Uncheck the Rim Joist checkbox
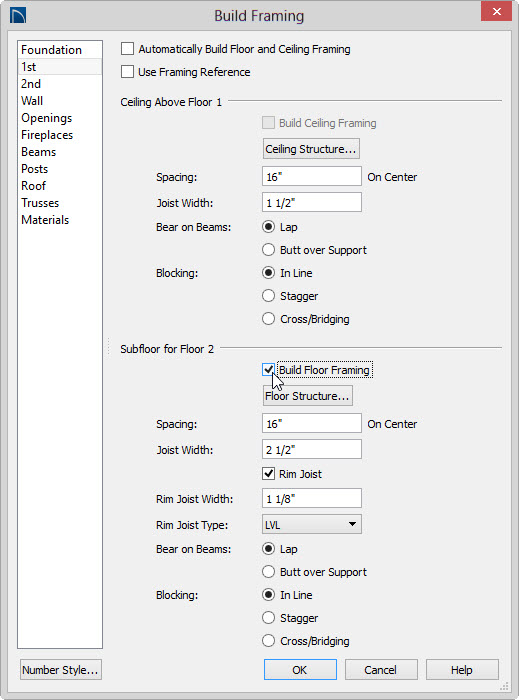519x700 pixels. point(268,474)
